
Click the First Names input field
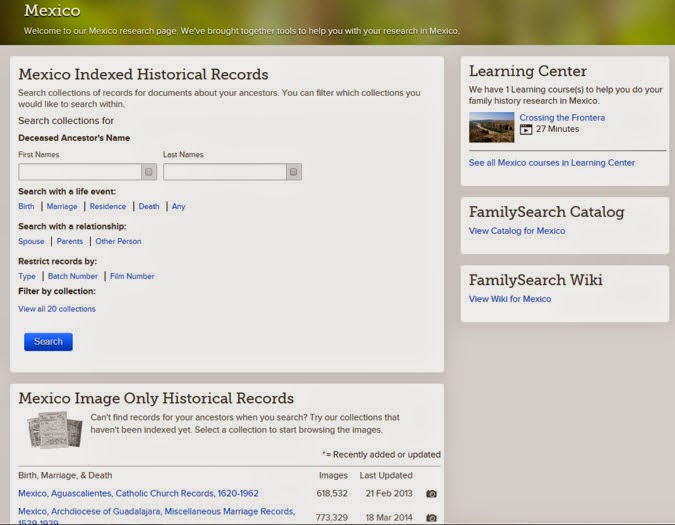coord(80,172)
